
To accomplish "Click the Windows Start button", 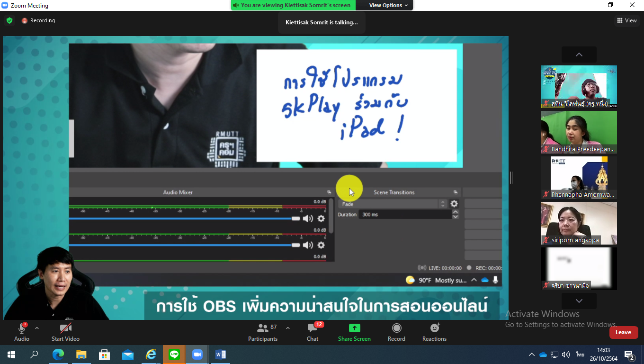I will click(x=11, y=355).
